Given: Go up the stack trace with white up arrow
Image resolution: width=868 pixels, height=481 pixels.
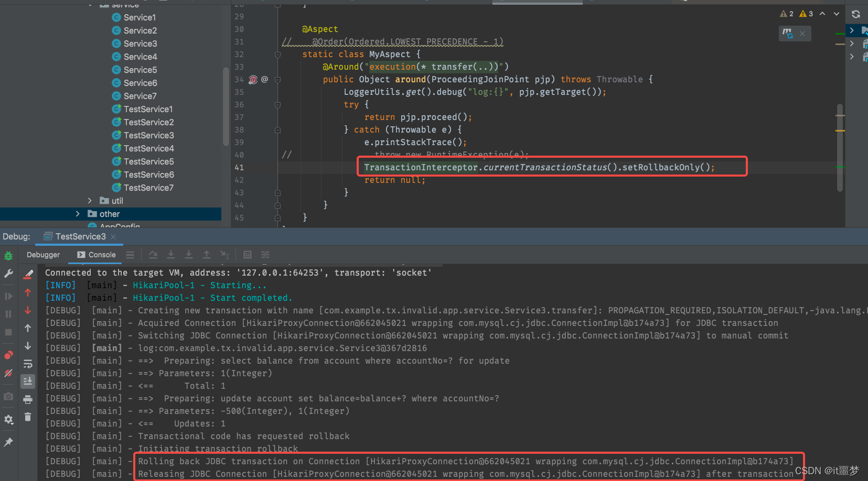Looking at the screenshot, I should pyautogui.click(x=28, y=328).
